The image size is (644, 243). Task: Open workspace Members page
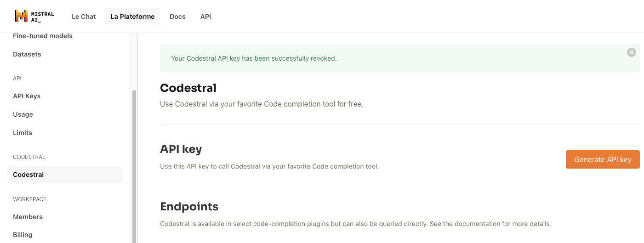[28, 217]
